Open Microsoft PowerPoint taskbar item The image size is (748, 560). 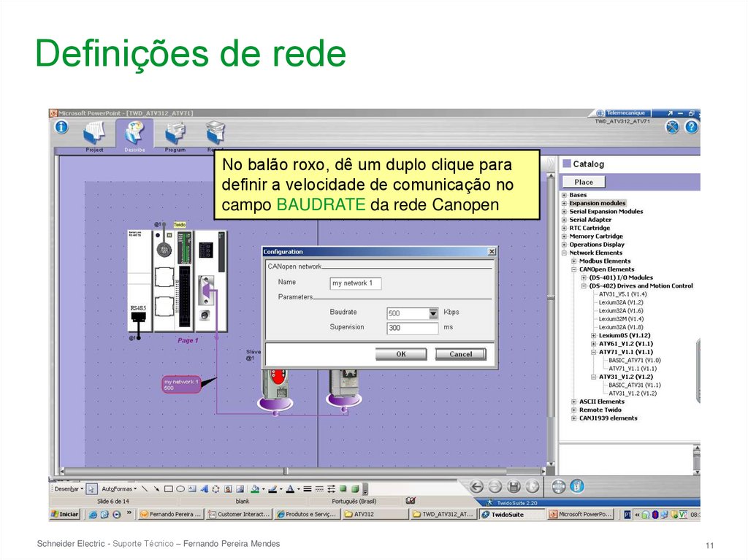(580, 514)
